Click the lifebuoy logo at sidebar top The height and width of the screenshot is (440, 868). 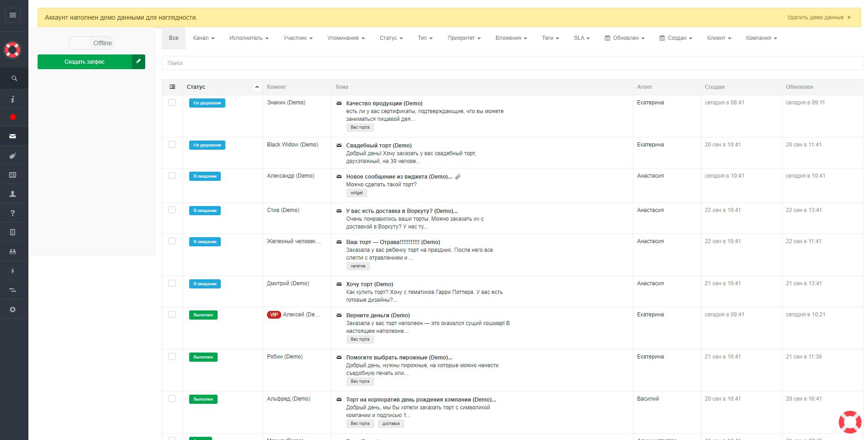tap(13, 49)
